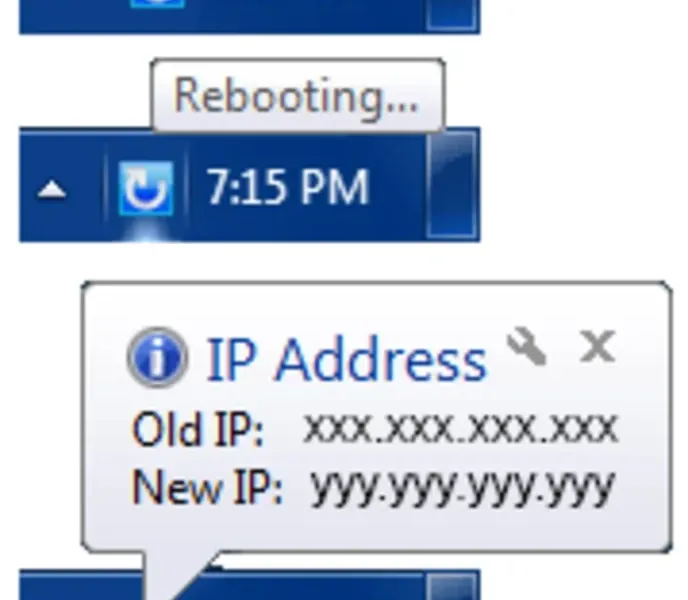
Task: Click the Old IP: label
Action: [198, 429]
